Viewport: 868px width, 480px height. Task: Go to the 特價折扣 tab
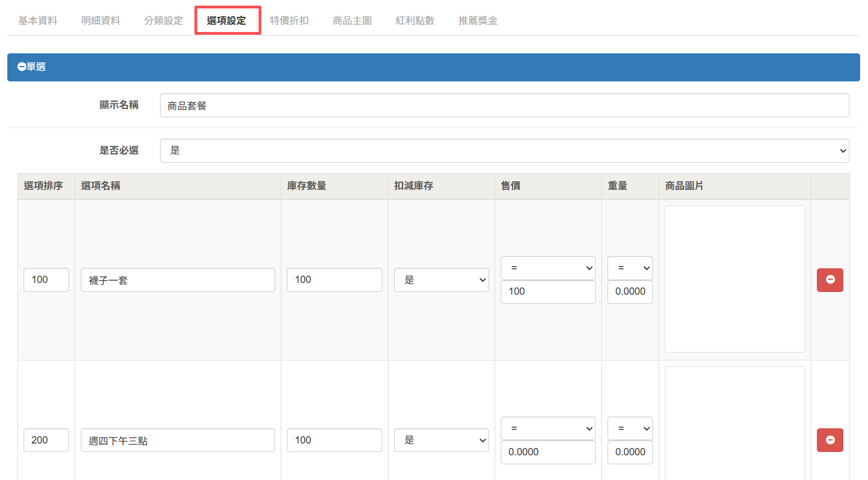tap(289, 21)
